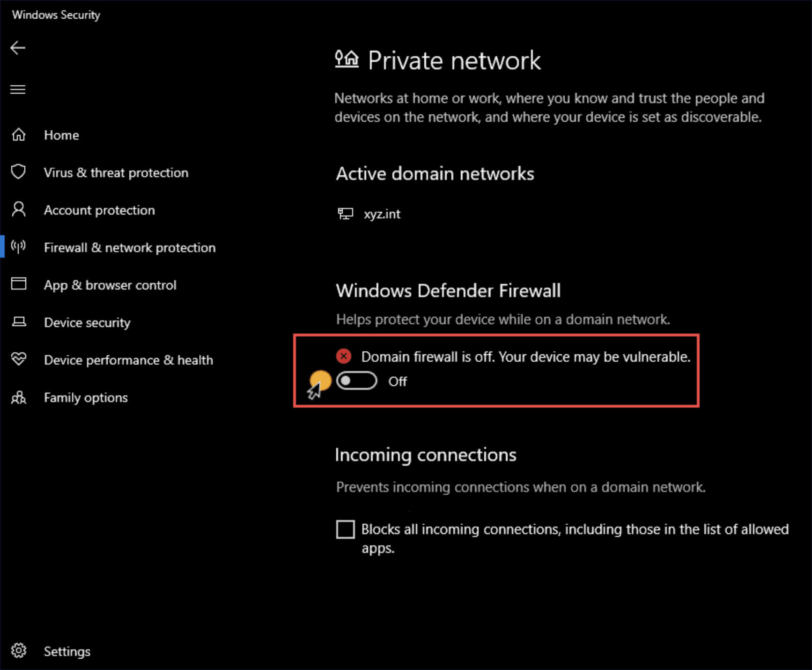Click the App & browser control window icon
Image resolution: width=812 pixels, height=670 pixels.
[19, 284]
